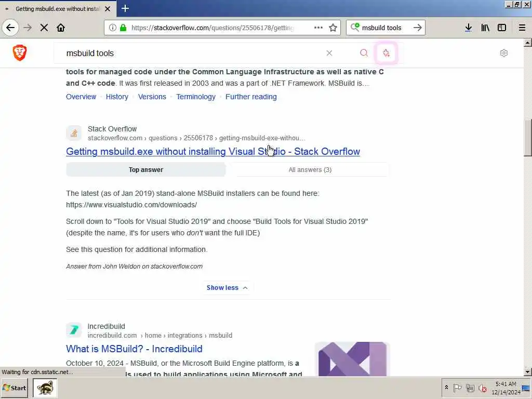
Task: Click 'stackoverflow.com › questions' breadcrumb text
Action: click(x=132, y=138)
